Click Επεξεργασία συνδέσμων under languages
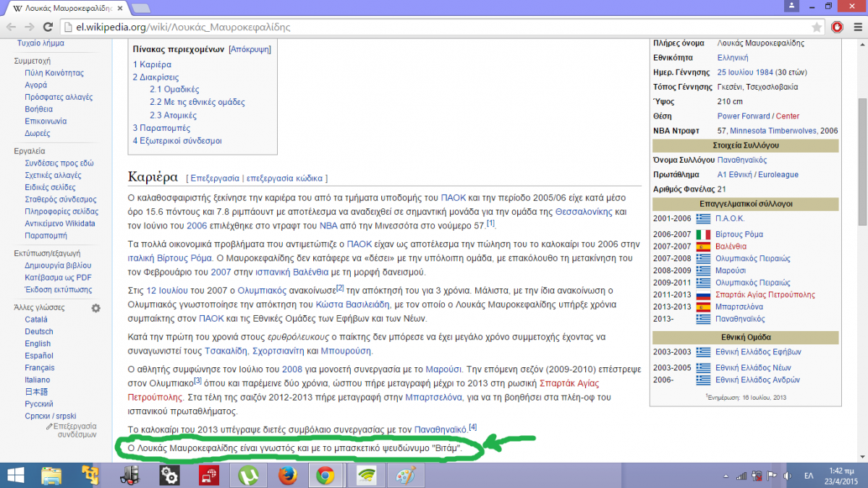 (76, 430)
